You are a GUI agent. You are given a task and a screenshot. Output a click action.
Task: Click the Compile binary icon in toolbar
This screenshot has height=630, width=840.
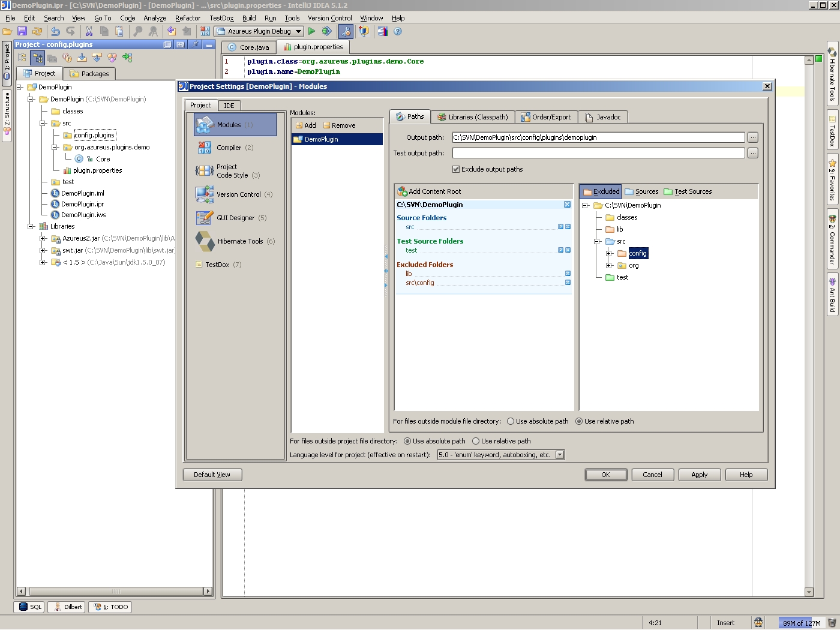click(x=205, y=31)
